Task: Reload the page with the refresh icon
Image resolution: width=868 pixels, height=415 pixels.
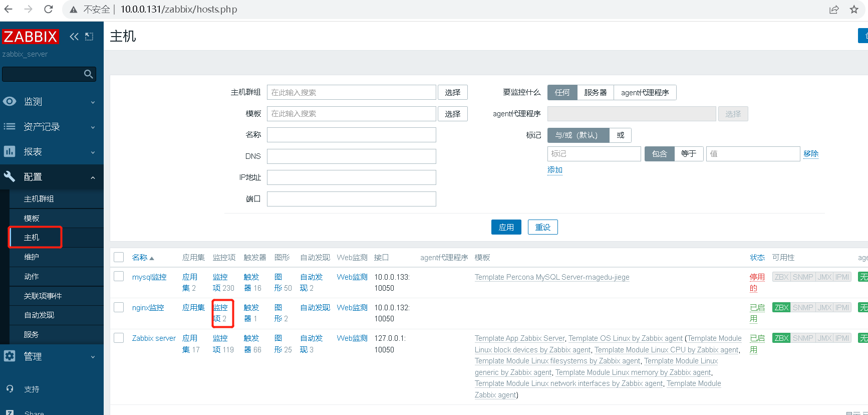Action: click(49, 9)
